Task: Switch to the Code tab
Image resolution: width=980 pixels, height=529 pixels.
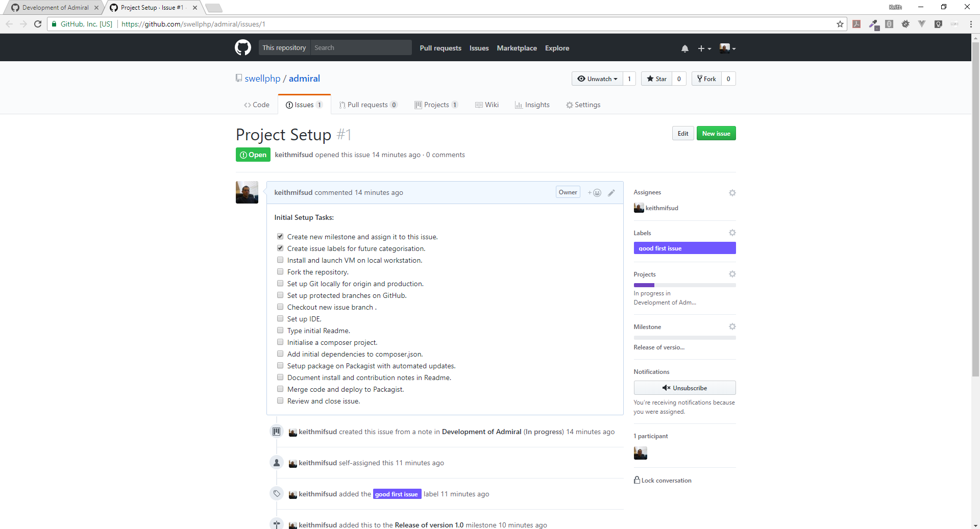Action: (x=257, y=105)
